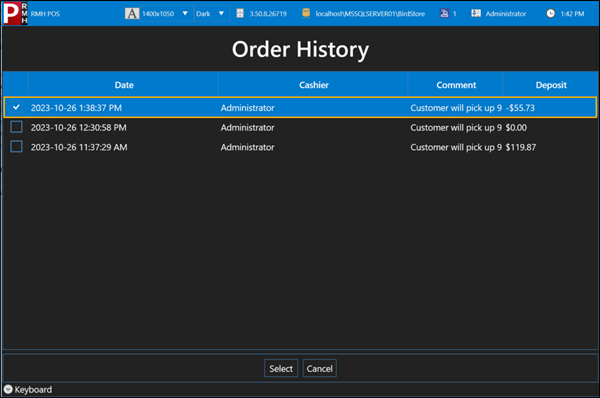Click comment in the $119.87 row

click(456, 147)
